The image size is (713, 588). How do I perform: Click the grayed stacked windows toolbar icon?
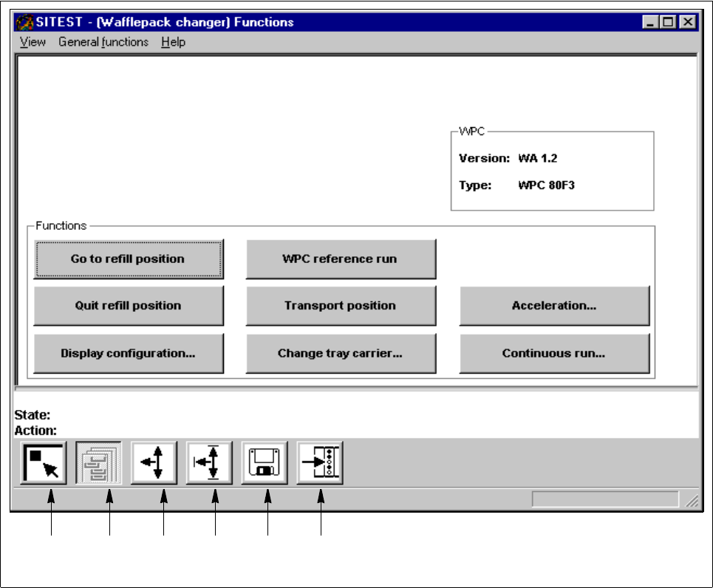point(98,463)
